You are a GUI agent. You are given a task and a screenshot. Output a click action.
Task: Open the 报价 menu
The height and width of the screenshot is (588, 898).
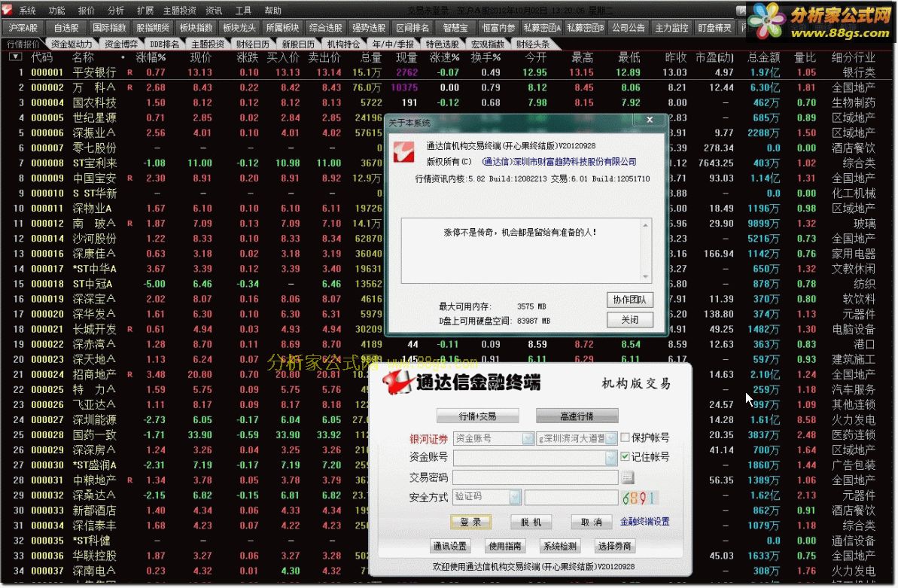click(x=87, y=11)
